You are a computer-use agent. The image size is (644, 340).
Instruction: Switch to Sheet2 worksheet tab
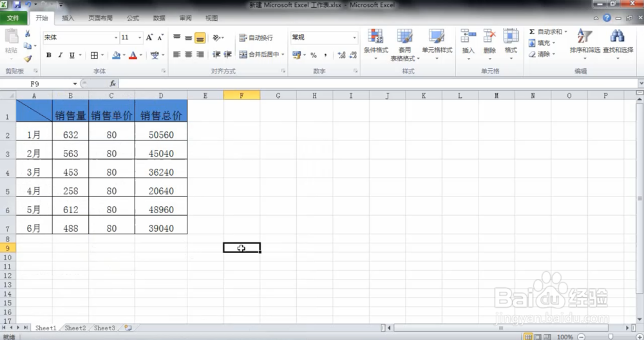click(x=75, y=328)
